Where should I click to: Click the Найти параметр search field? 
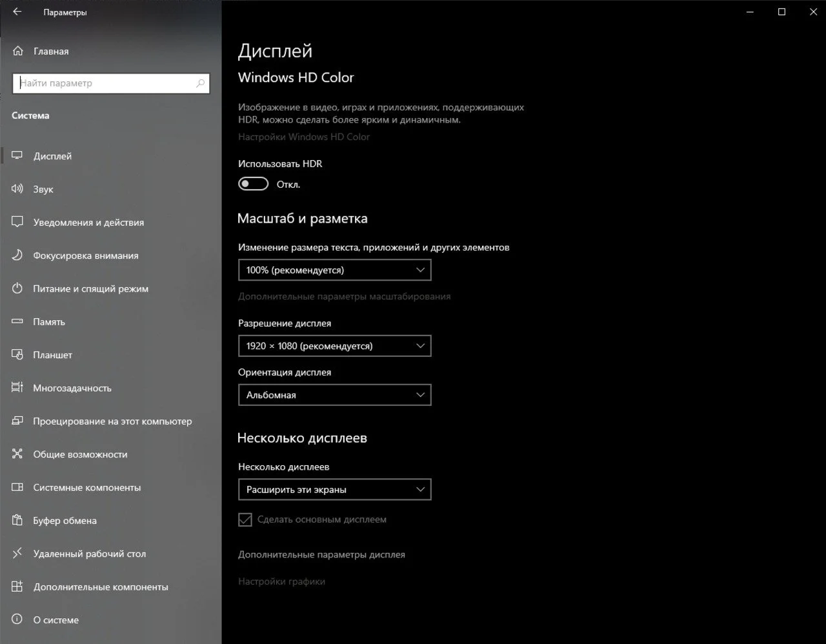click(111, 83)
